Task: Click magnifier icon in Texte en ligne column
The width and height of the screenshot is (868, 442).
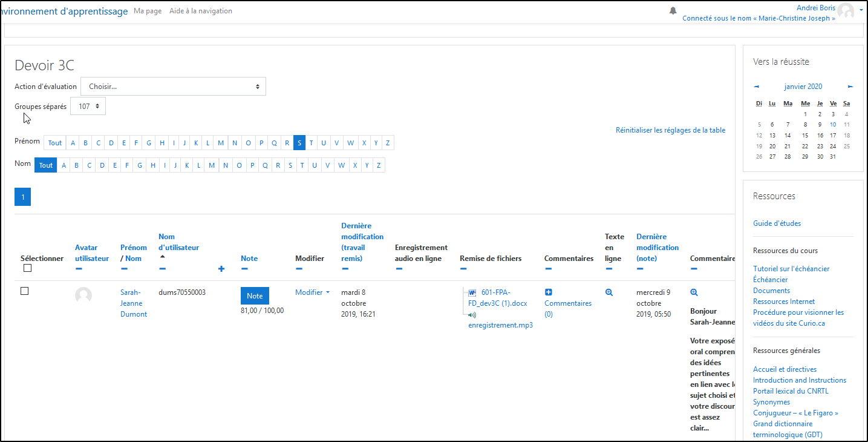Action: (x=609, y=292)
